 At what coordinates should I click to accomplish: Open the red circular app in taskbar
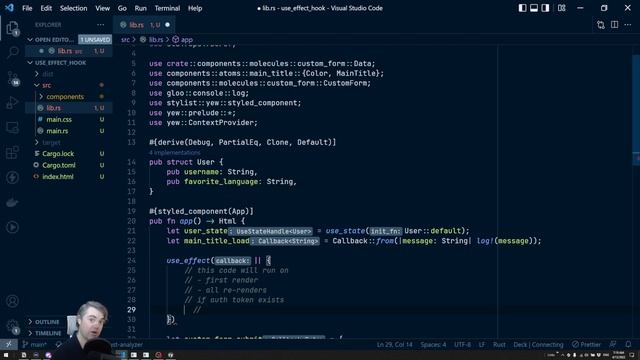(158, 355)
